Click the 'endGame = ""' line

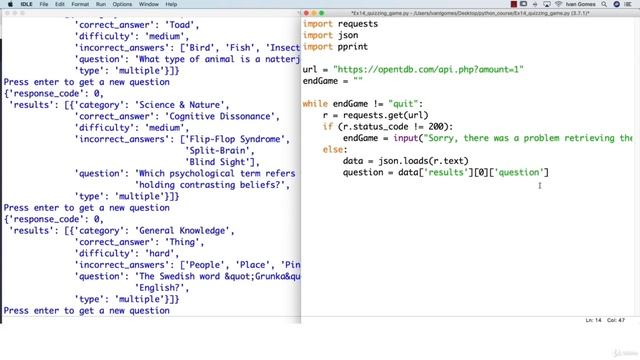coord(332,81)
